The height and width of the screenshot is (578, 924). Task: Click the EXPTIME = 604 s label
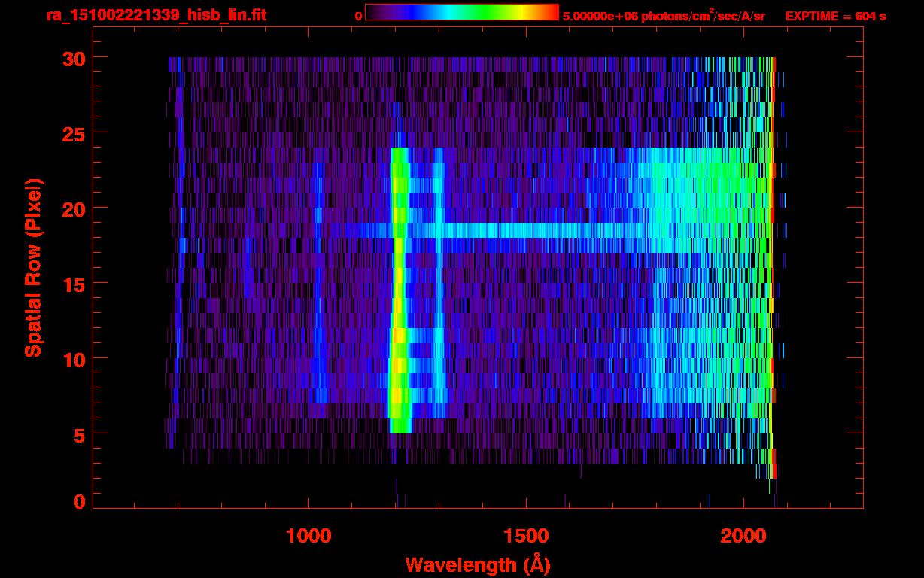[835, 16]
